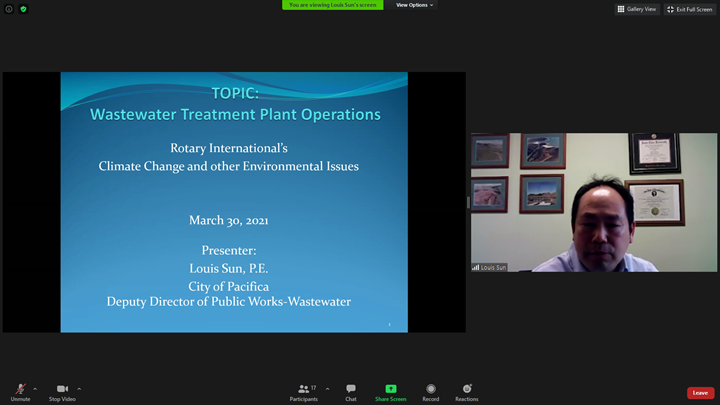Click 'Climate Change and other Environmental Issues' line
Image resolution: width=720 pixels, height=405 pixels.
coord(229,166)
